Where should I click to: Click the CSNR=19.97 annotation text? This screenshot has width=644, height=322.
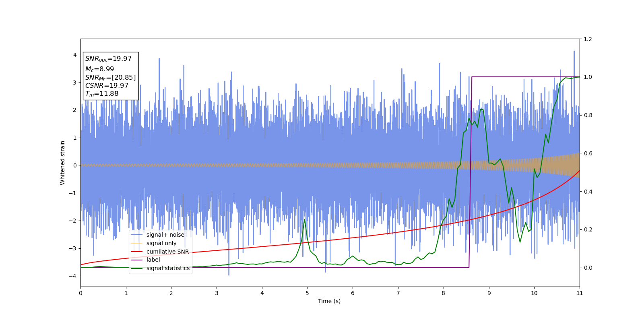click(107, 85)
